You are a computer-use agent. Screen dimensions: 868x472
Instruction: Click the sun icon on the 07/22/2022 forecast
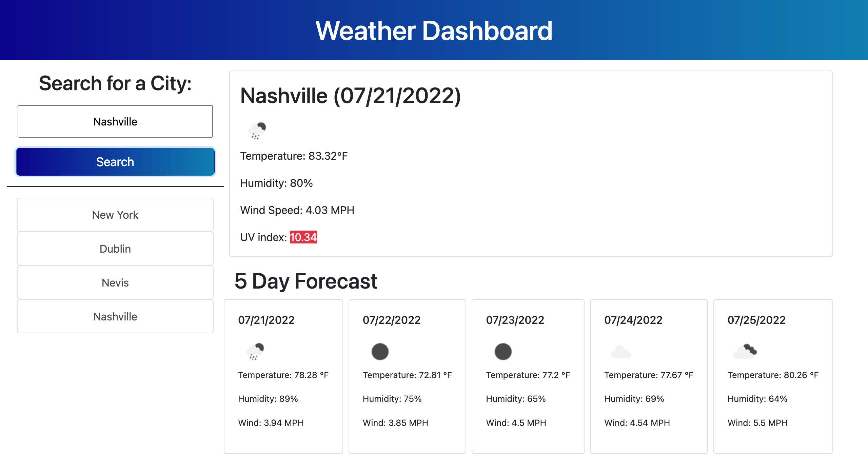[380, 352]
